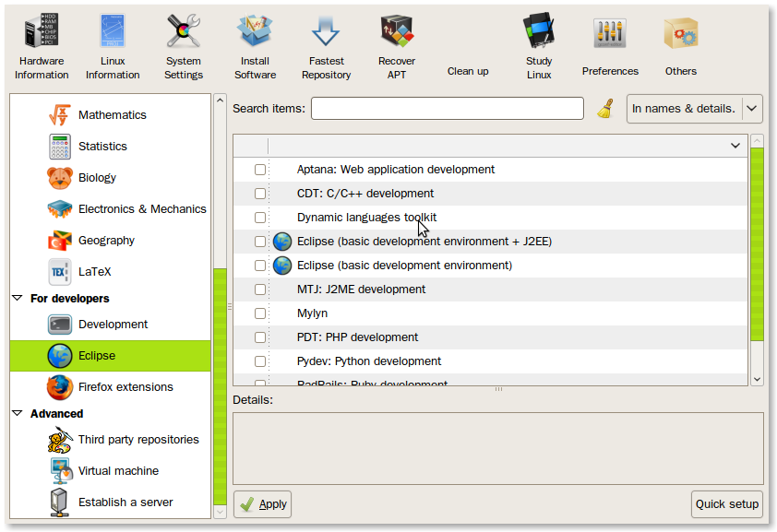
Task: Select the Biology bear icon
Action: [x=59, y=178]
